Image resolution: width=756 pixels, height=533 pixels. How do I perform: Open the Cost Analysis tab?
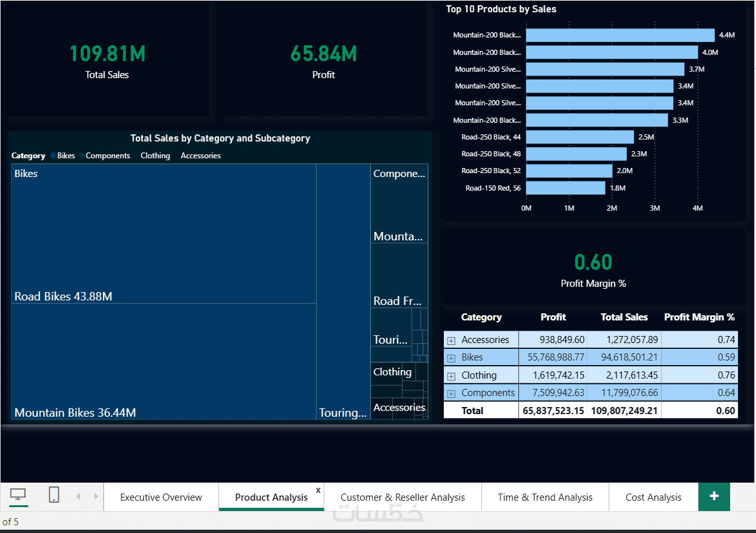(653, 497)
